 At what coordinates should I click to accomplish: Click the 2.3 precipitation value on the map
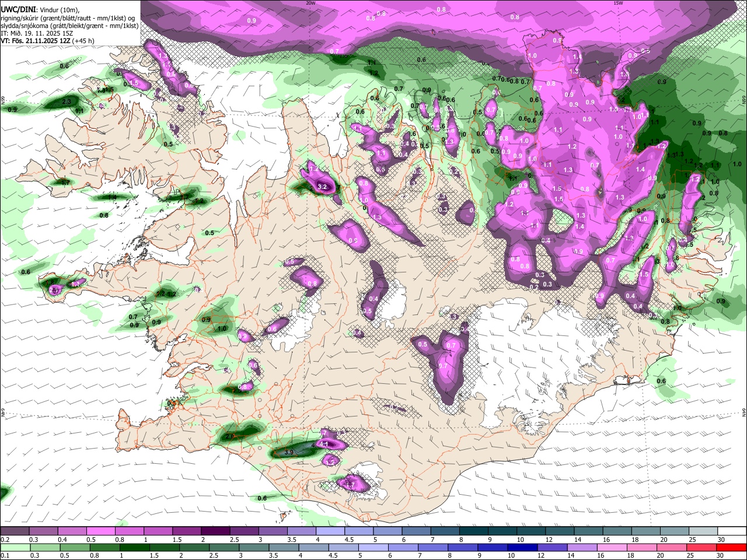coord(67,102)
